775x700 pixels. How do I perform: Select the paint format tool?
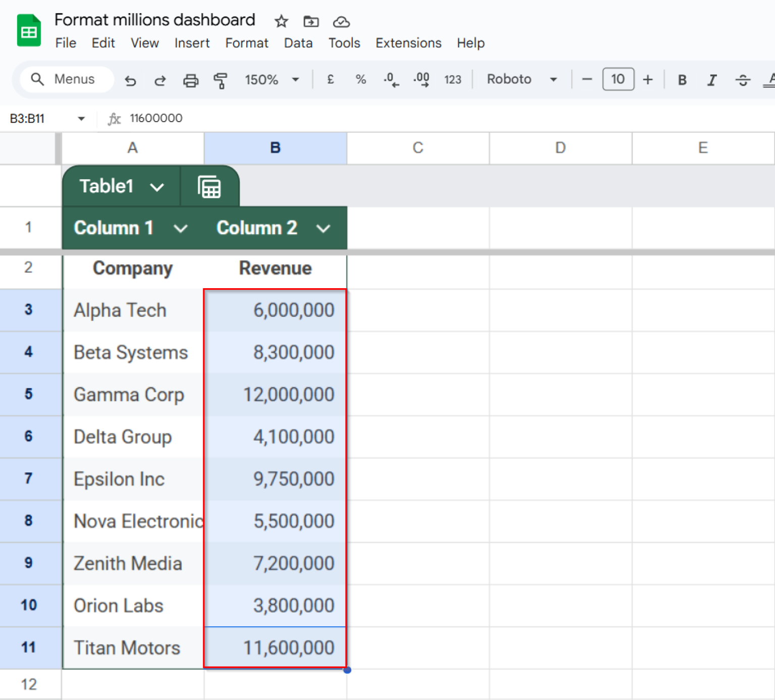220,80
